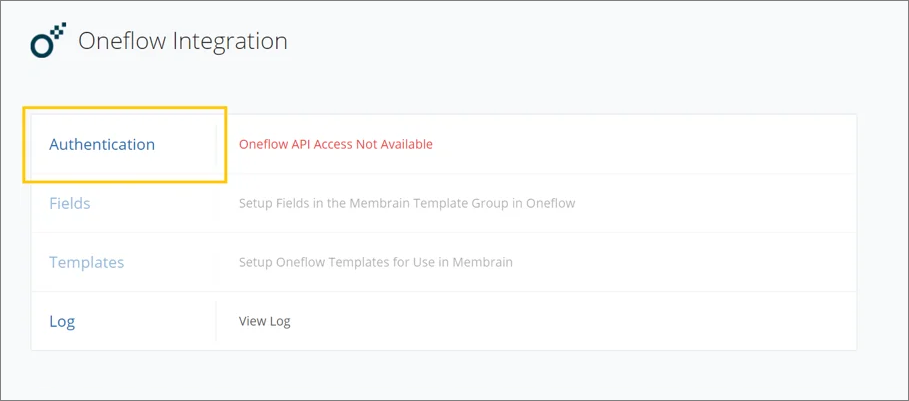Click the Oneflow logo icon
909x401 pixels.
48,41
